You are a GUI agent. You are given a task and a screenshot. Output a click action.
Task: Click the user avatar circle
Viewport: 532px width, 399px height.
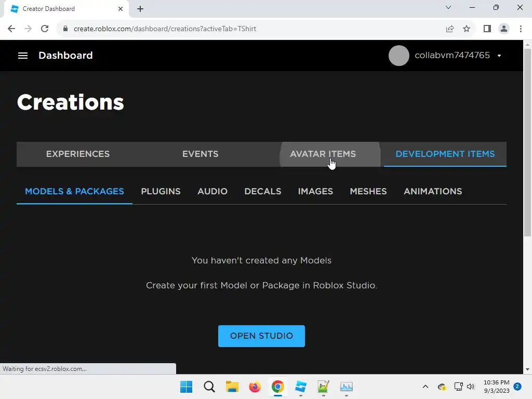point(398,55)
